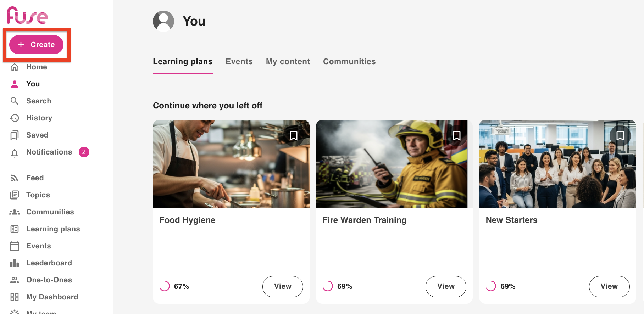Open the Search magnifier icon
The height and width of the screenshot is (314, 644).
(x=15, y=101)
